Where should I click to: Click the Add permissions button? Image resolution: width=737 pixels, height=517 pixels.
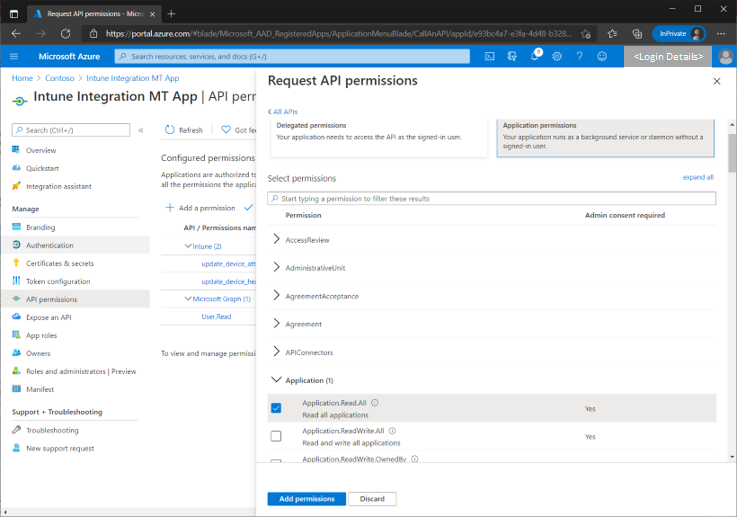point(307,499)
